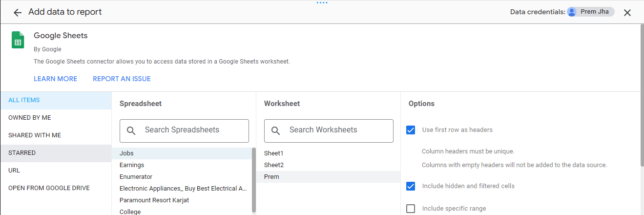The height and width of the screenshot is (215, 644).
Task: Click the spreadsheet list scrollbar
Action: click(254, 180)
